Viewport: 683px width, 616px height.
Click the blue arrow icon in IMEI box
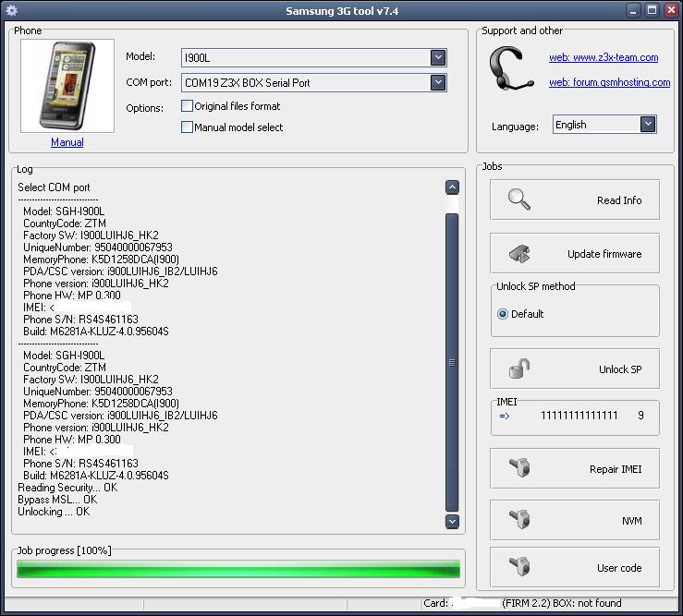pos(505,416)
